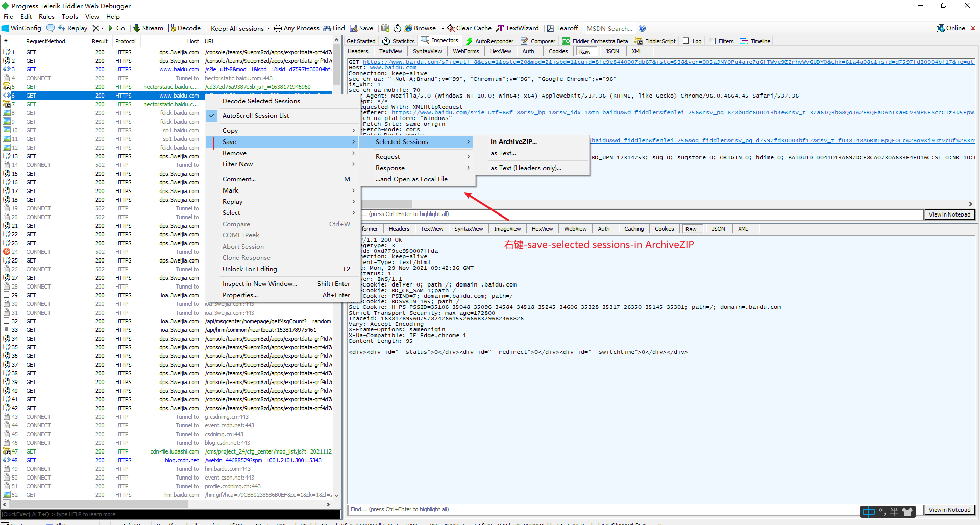Open the Tools menu

pyautogui.click(x=70, y=17)
